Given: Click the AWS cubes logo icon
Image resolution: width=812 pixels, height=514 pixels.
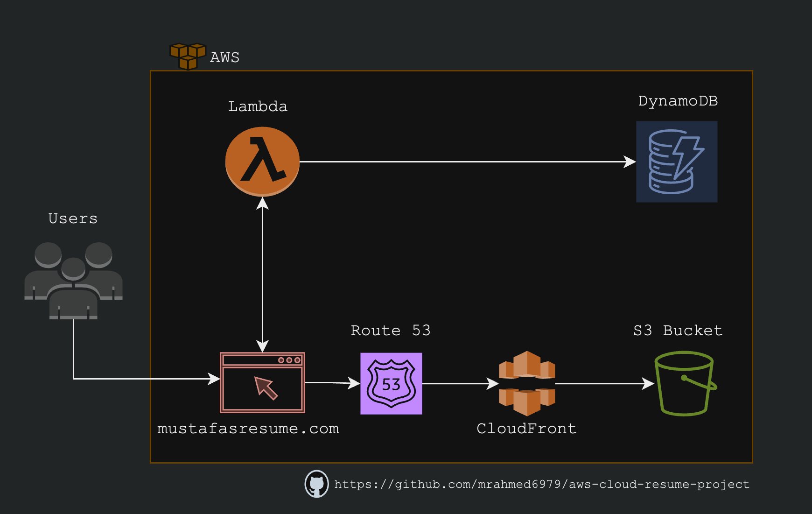Looking at the screenshot, I should coord(188,56).
